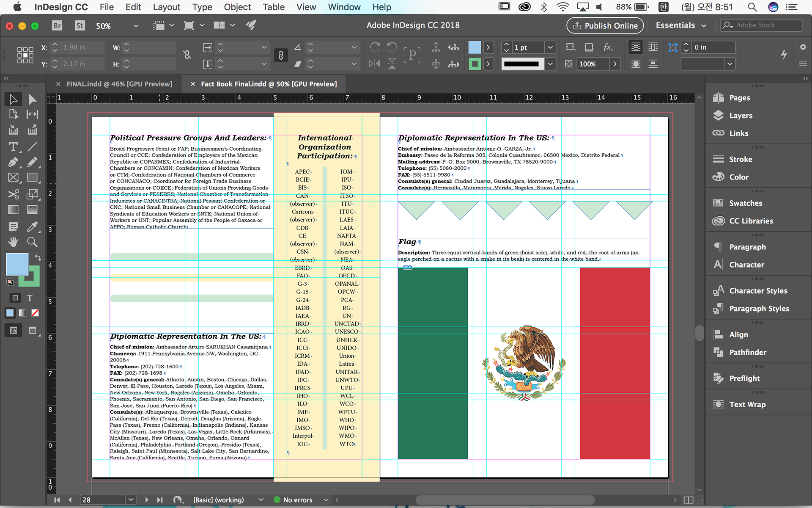Click the Publish Online button
Image resolution: width=812 pixels, height=508 pixels.
pyautogui.click(x=605, y=25)
